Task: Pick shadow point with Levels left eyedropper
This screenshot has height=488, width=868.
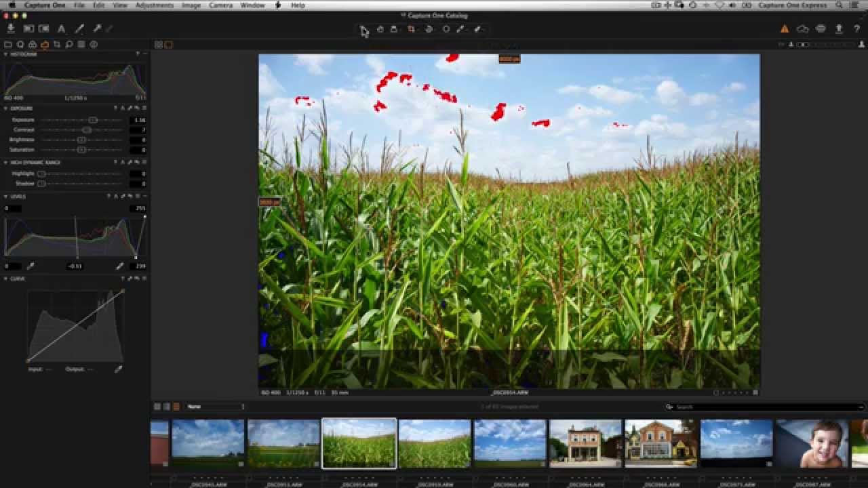Action: (x=30, y=266)
